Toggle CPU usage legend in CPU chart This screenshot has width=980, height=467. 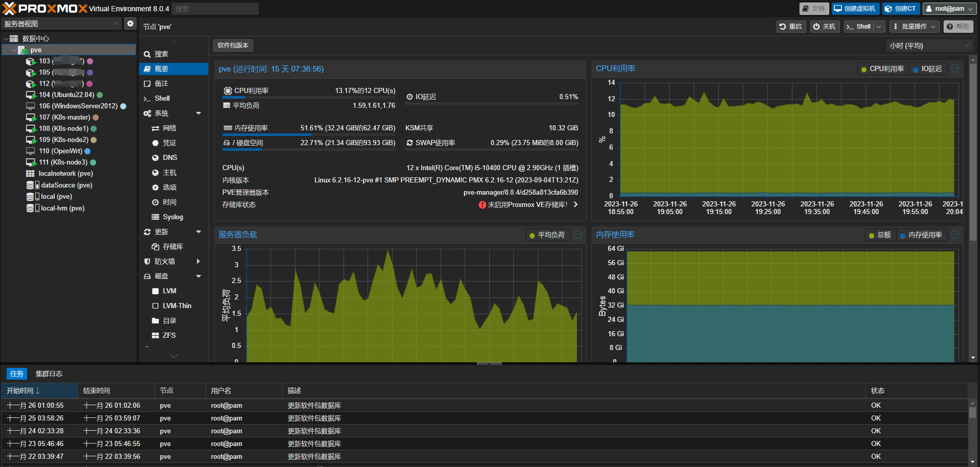point(883,69)
